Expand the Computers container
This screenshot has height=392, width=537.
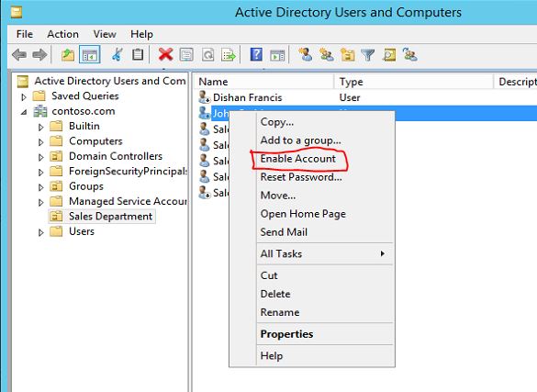pos(40,142)
